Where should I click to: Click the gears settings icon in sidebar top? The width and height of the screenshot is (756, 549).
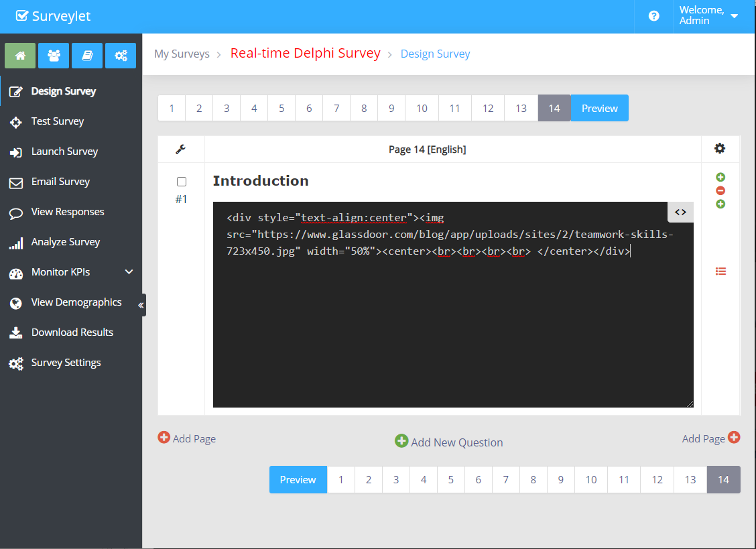coord(121,56)
